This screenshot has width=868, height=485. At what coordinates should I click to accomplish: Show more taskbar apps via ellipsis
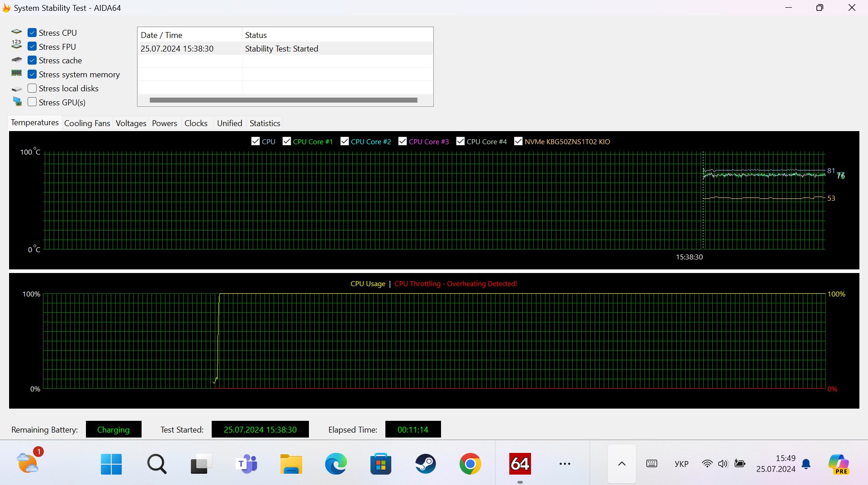click(564, 464)
